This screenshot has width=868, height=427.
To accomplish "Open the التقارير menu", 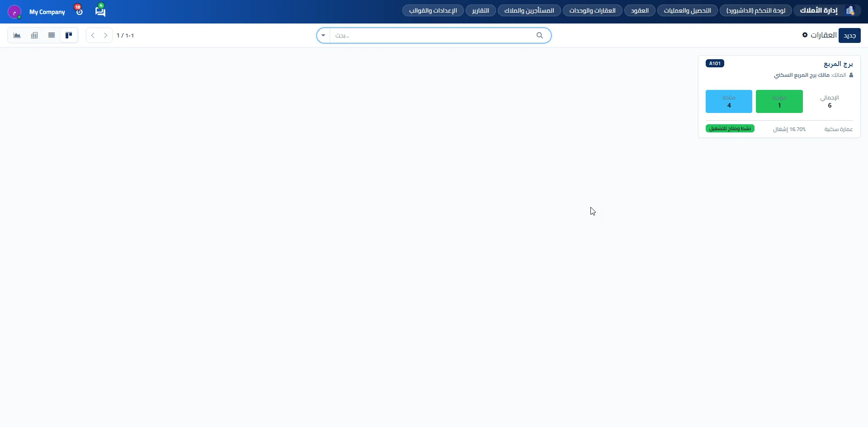I will [481, 10].
